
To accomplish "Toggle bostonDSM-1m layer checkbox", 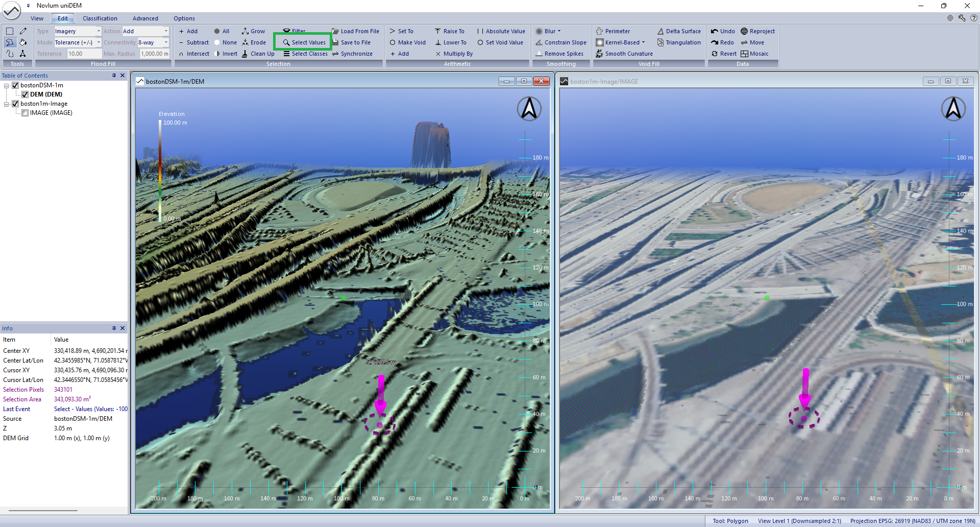I will pyautogui.click(x=15, y=85).
